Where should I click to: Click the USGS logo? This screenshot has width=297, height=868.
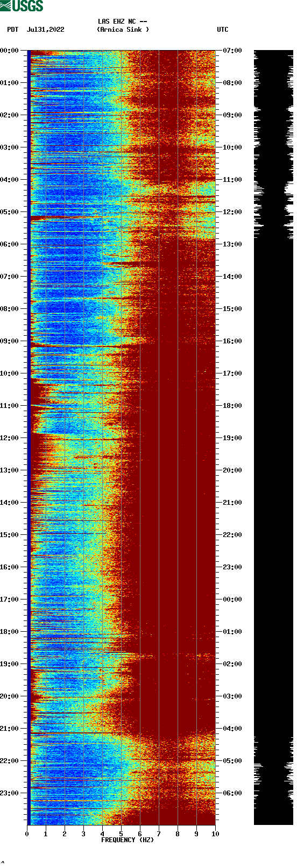22,6
